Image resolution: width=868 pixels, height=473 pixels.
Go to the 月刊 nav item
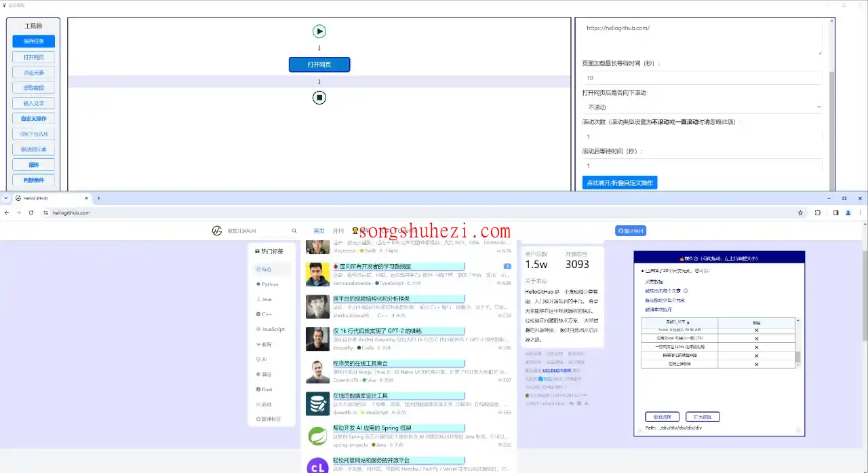click(x=338, y=231)
